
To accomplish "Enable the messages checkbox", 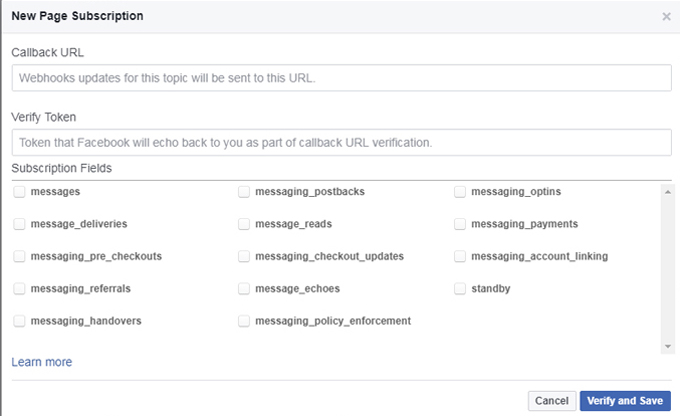I will (x=19, y=192).
